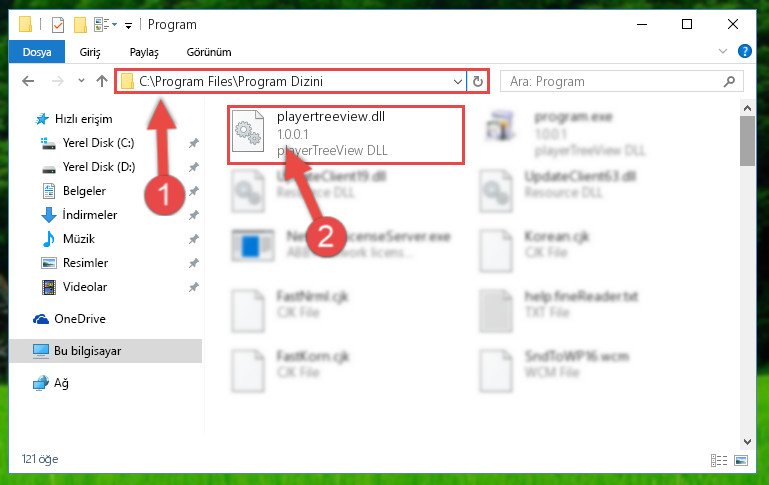Open the Dosya menu tab
769x485 pixels.
click(37, 52)
